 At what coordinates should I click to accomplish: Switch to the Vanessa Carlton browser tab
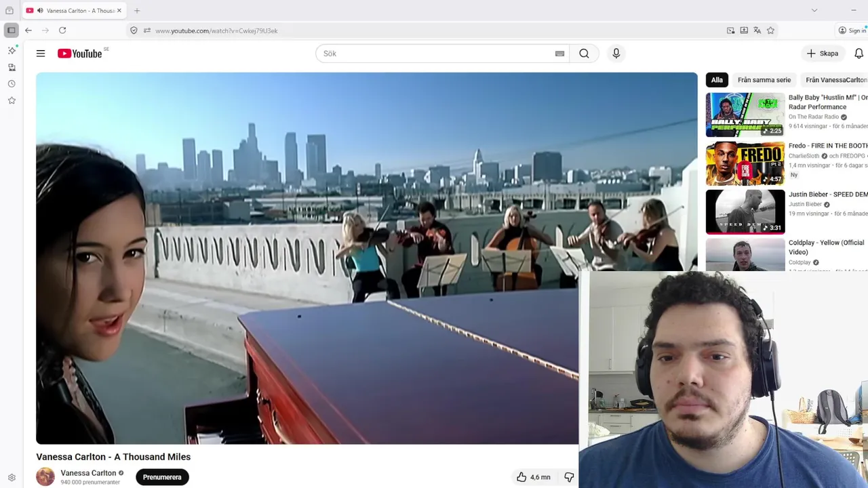coord(75,11)
